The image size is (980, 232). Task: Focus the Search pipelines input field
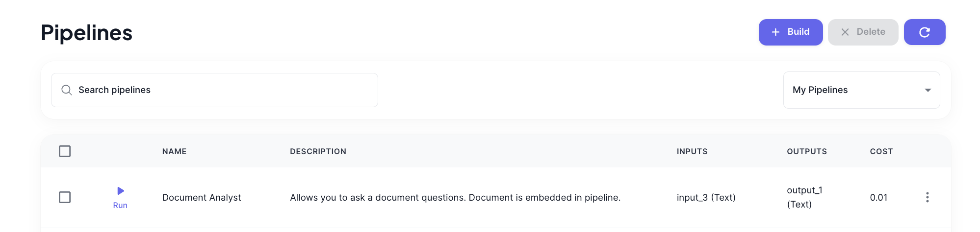(214, 90)
